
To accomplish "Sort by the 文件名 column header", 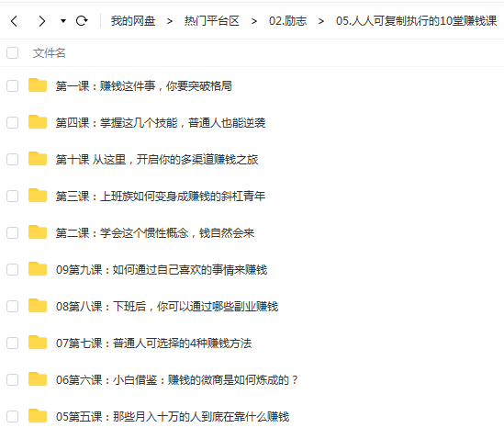I will [50, 53].
